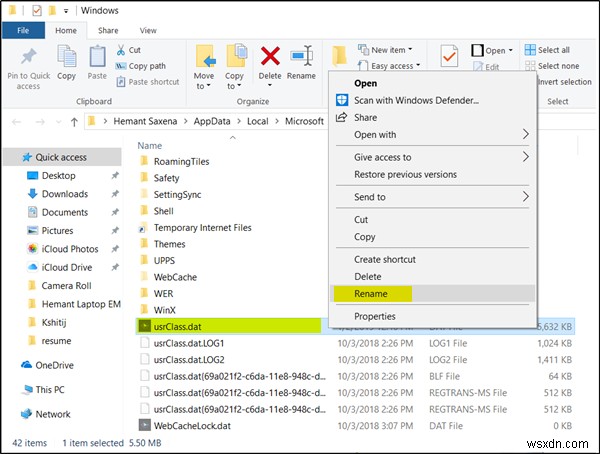
Task: Choose Cut in context menu
Action: point(433,220)
